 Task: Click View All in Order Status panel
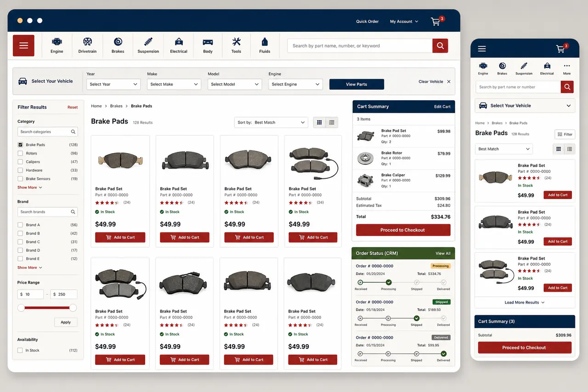(x=443, y=253)
